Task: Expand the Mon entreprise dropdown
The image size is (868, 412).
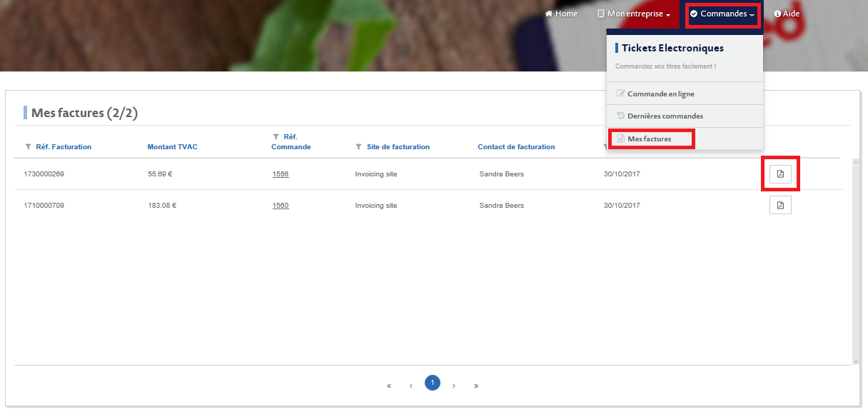Action: (x=634, y=14)
